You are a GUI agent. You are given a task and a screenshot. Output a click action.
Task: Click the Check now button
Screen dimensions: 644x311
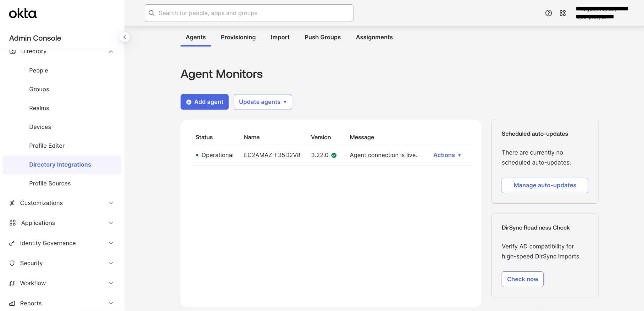523,279
